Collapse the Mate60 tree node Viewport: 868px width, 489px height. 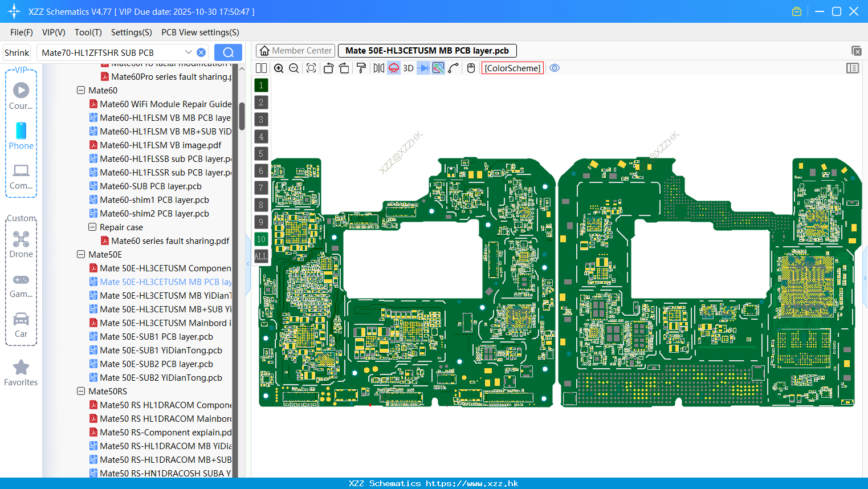tap(81, 90)
